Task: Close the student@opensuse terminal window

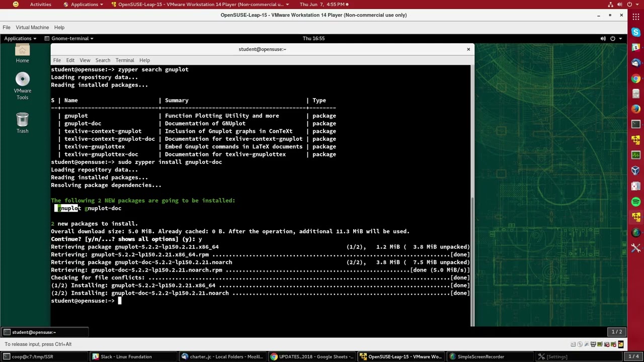Action: pos(468,49)
